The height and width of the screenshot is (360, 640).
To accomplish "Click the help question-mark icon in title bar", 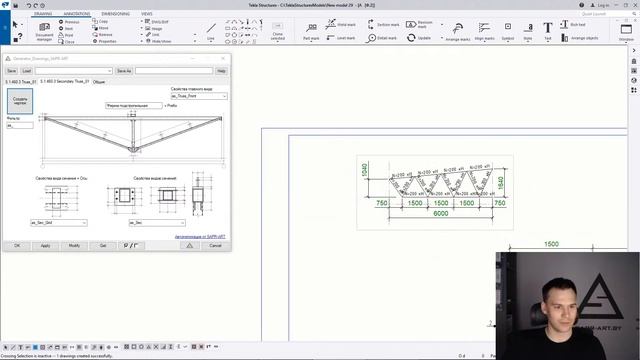I will [x=581, y=5].
